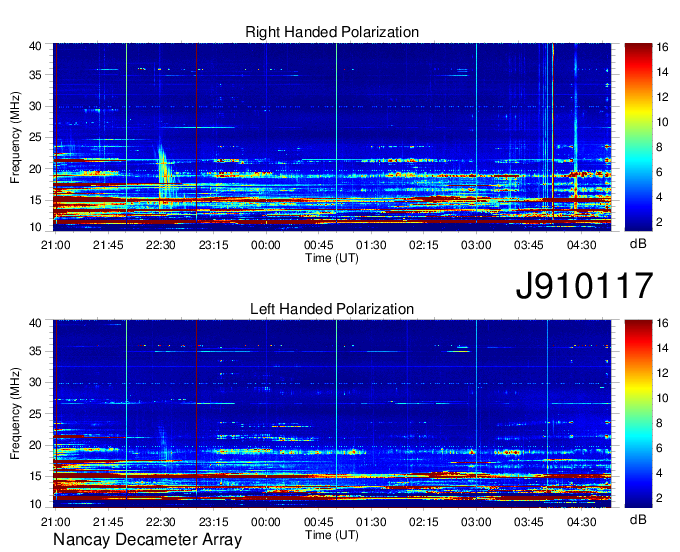Select the lower plot's color scale bar
Viewport: 680px width, 552px height.
coord(638,414)
